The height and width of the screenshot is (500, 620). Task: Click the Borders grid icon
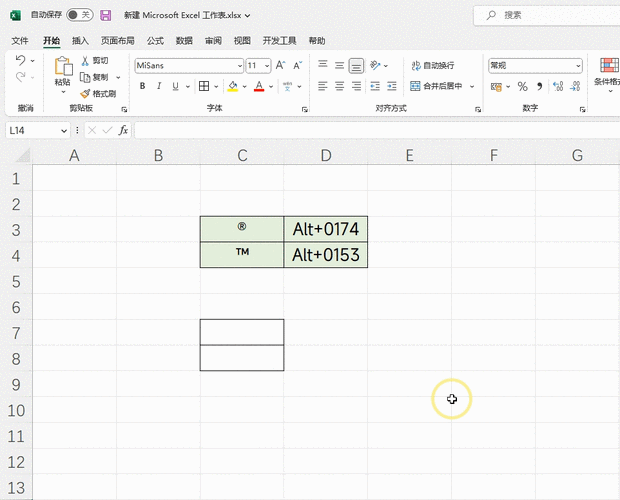click(204, 86)
